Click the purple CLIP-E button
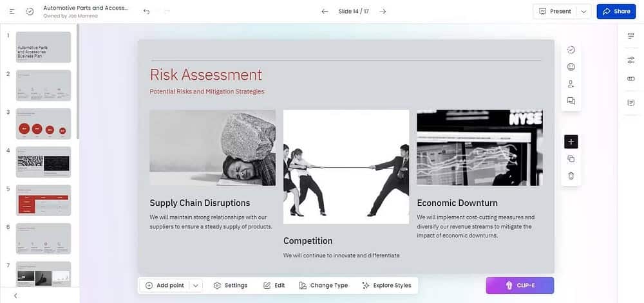The image size is (644, 303). tap(520, 286)
